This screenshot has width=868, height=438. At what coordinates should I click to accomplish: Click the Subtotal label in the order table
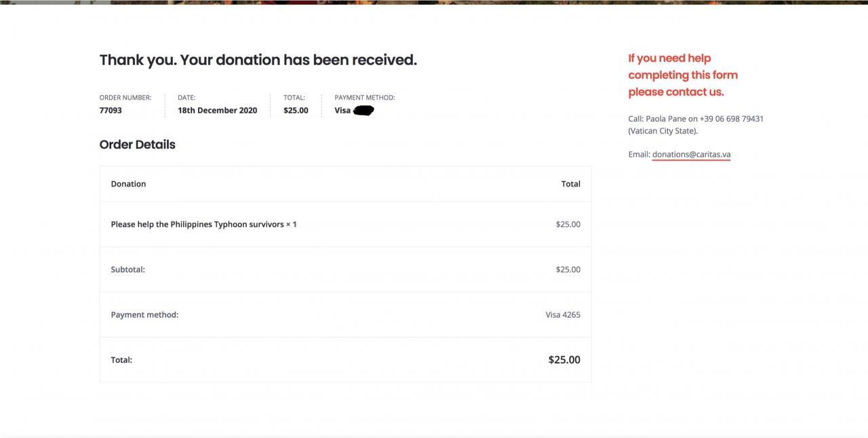[x=127, y=270]
